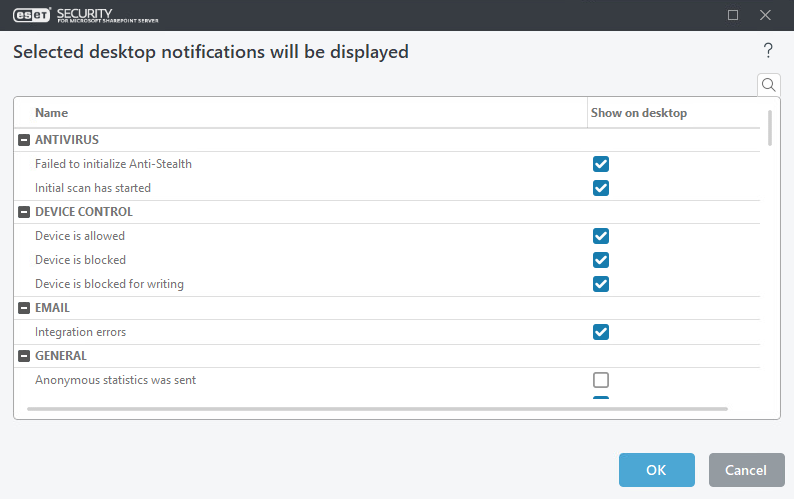Image resolution: width=794 pixels, height=499 pixels.
Task: Open help via question mark icon
Action: point(768,51)
